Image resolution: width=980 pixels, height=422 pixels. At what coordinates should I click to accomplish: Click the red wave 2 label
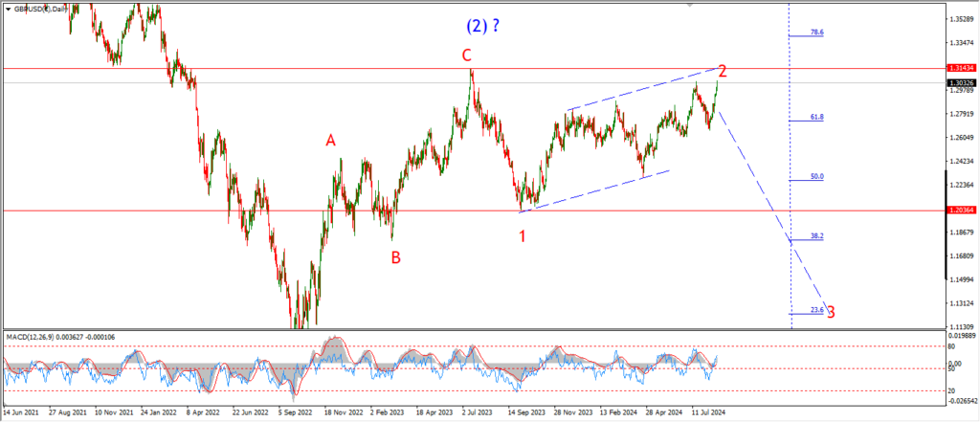pyautogui.click(x=723, y=71)
